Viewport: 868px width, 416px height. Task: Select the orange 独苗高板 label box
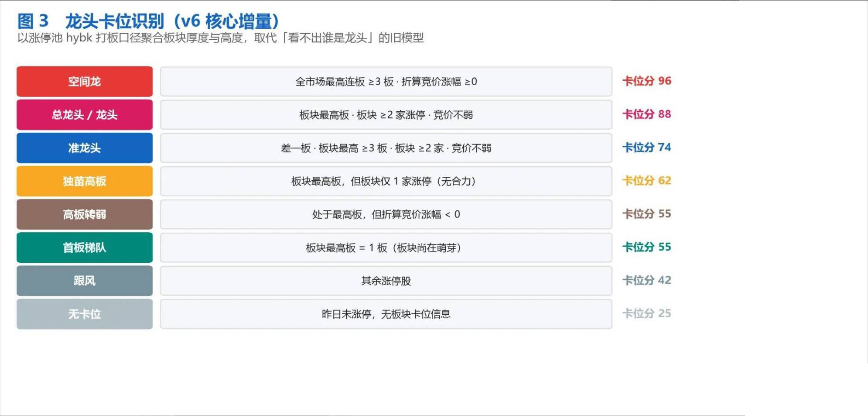(x=85, y=181)
